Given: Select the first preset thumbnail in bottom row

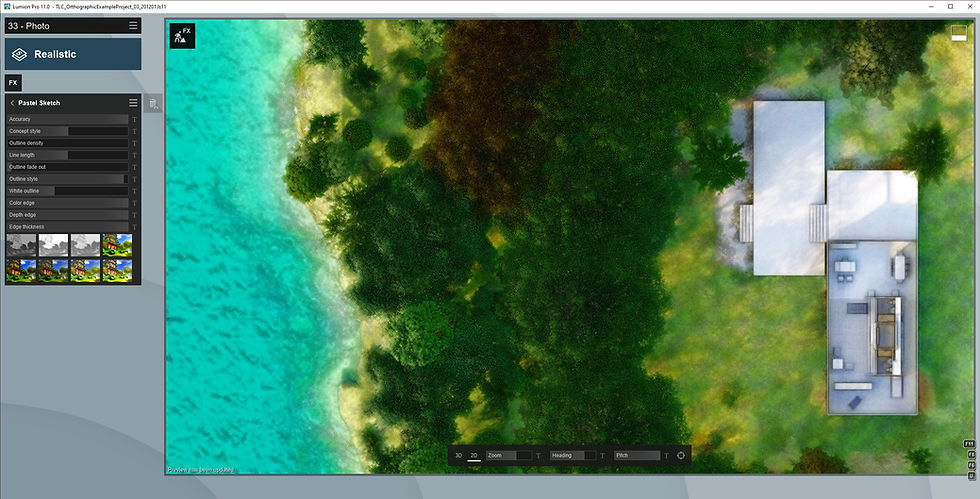Looking at the screenshot, I should click(22, 270).
